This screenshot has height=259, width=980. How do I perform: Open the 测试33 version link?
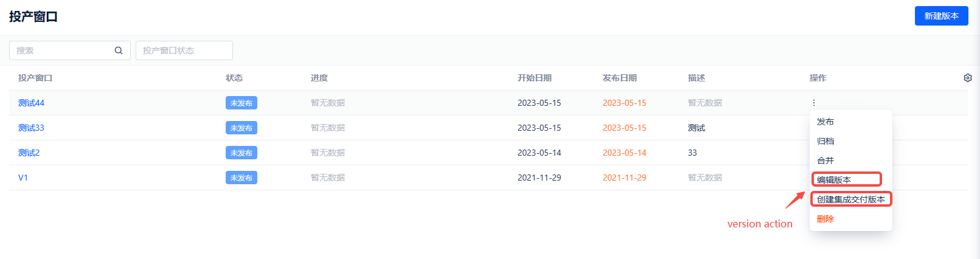point(31,128)
